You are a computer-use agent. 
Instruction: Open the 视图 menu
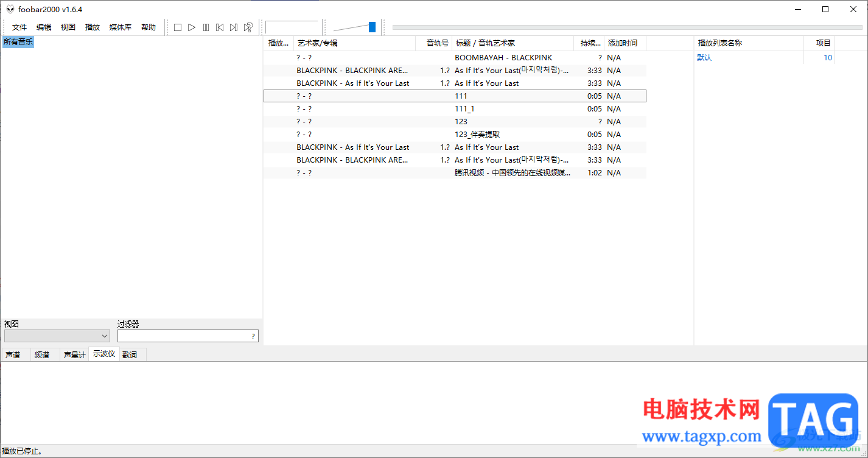click(68, 27)
